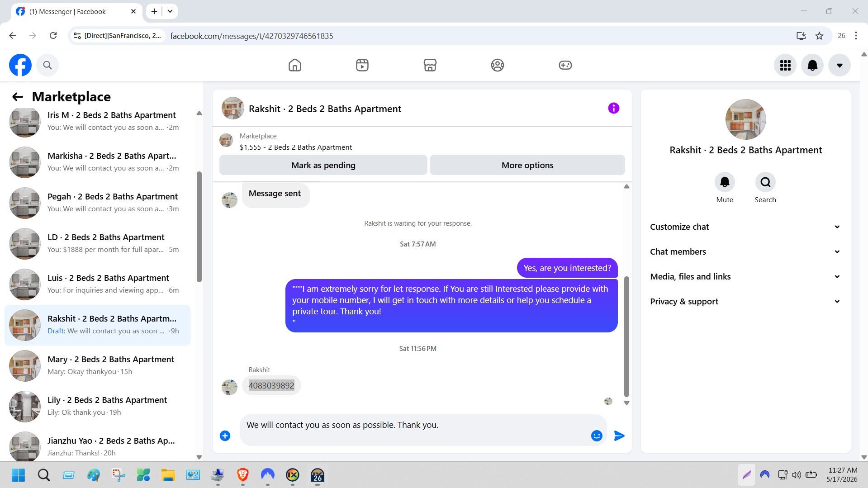This screenshot has width=868, height=488.
Task: Reload the page in browser
Action: (x=53, y=36)
